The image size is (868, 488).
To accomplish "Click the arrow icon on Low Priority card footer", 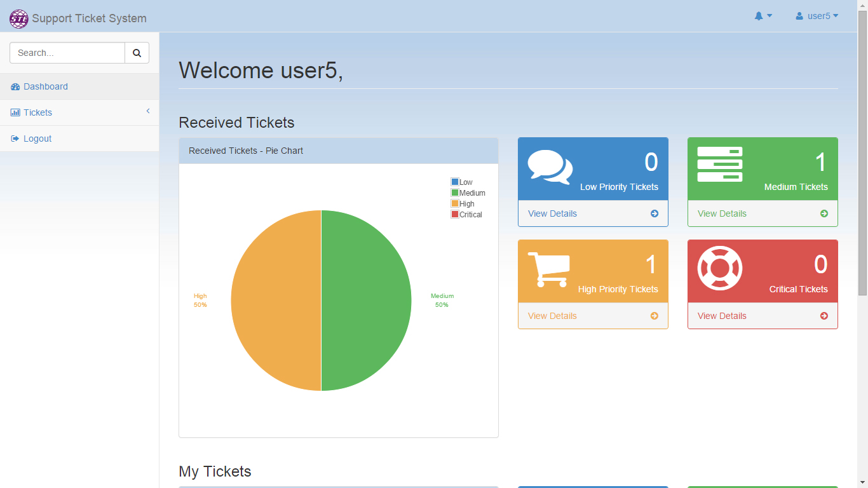I will [x=654, y=213].
